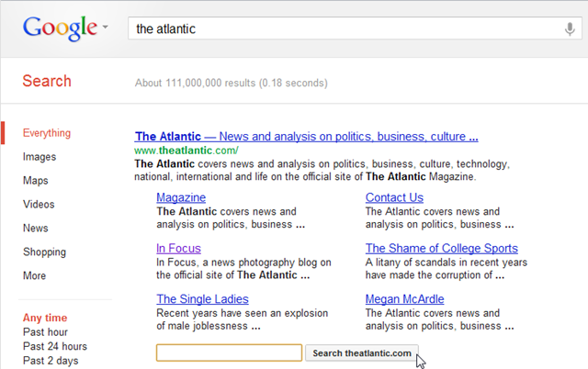Open the In Focus sitelink

click(178, 249)
